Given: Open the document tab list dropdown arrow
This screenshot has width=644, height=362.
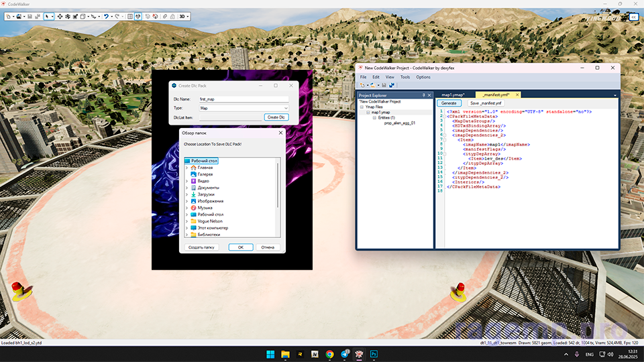Looking at the screenshot, I should [615, 95].
